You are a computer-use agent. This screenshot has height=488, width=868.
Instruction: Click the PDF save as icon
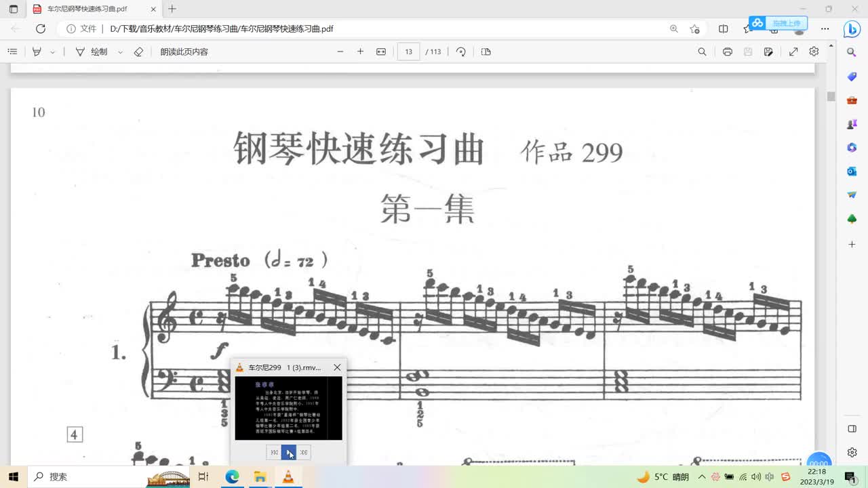click(768, 52)
